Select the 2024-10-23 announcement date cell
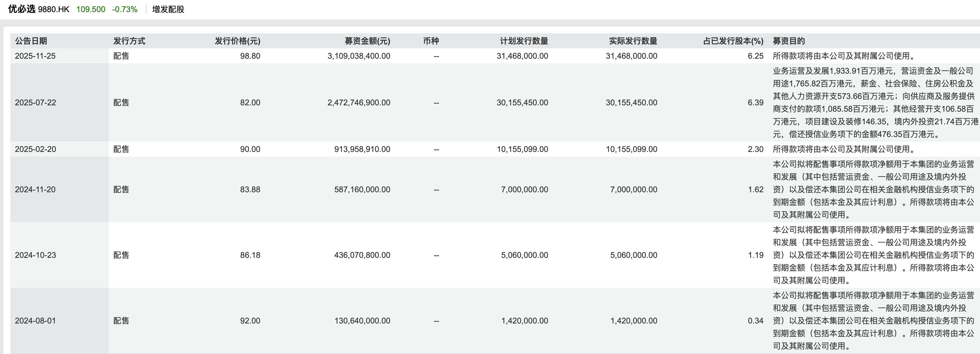The image size is (980, 354). [x=35, y=255]
